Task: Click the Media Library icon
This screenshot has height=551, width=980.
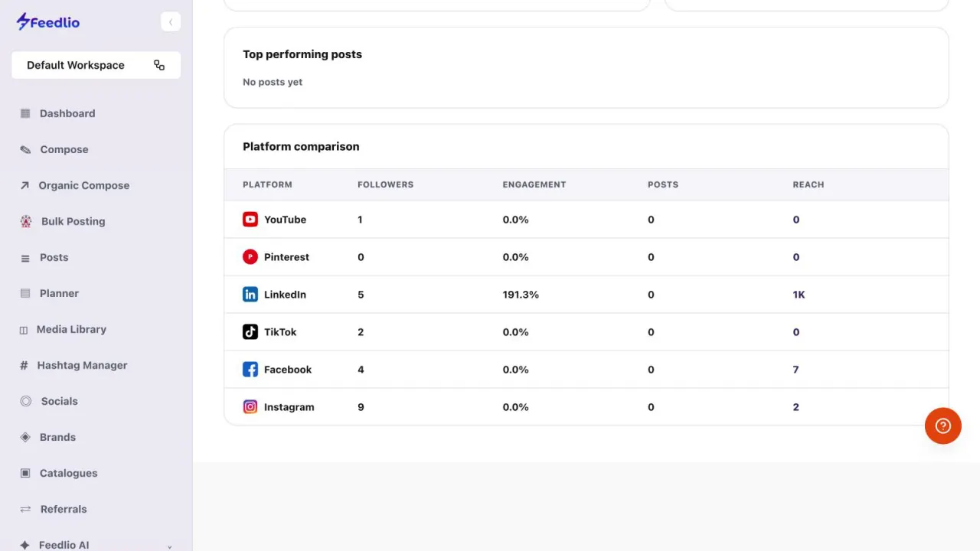Action: [24, 330]
